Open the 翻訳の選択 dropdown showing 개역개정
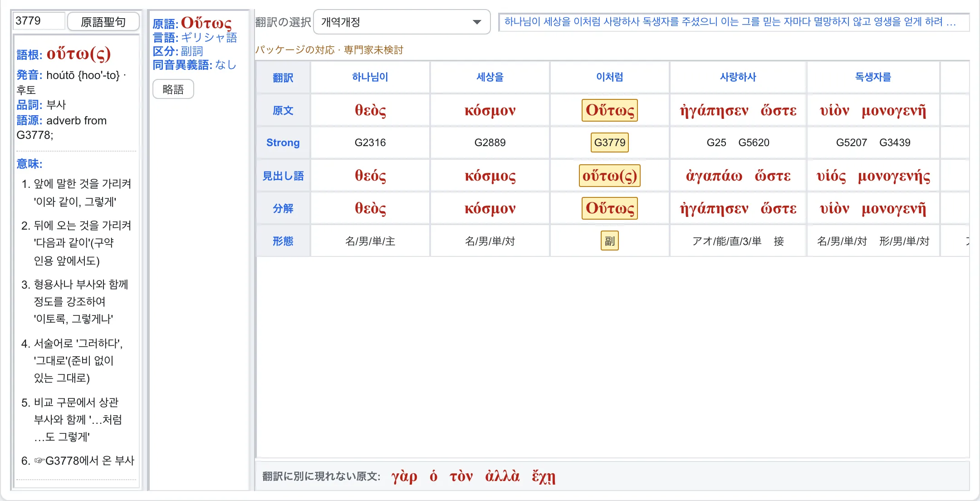The width and height of the screenshot is (980, 501). click(402, 22)
